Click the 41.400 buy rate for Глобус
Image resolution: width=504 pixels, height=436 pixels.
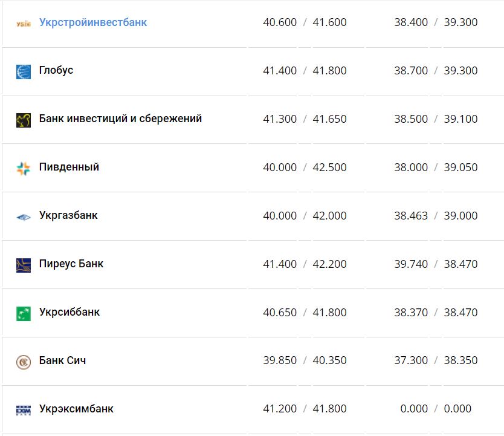coord(280,70)
